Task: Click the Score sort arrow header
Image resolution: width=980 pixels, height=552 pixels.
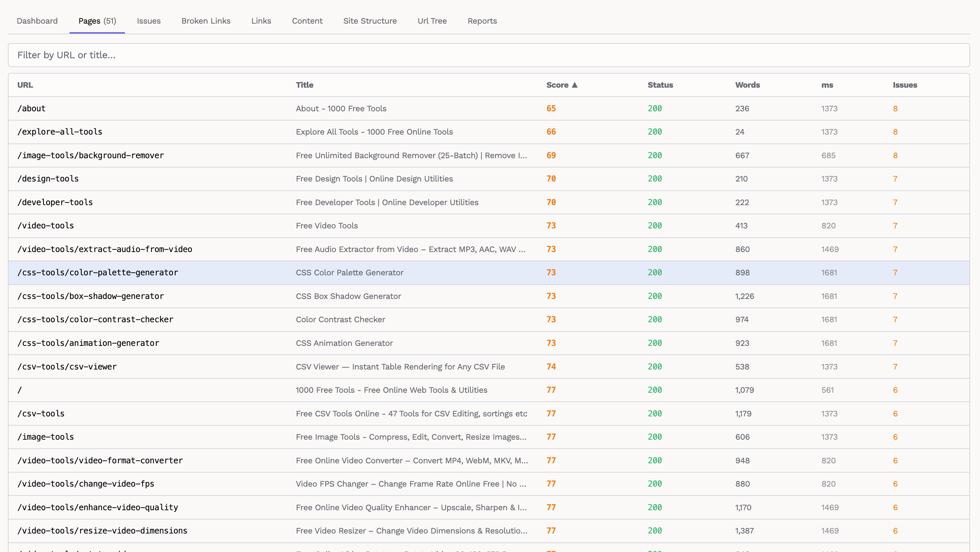Action: (562, 85)
